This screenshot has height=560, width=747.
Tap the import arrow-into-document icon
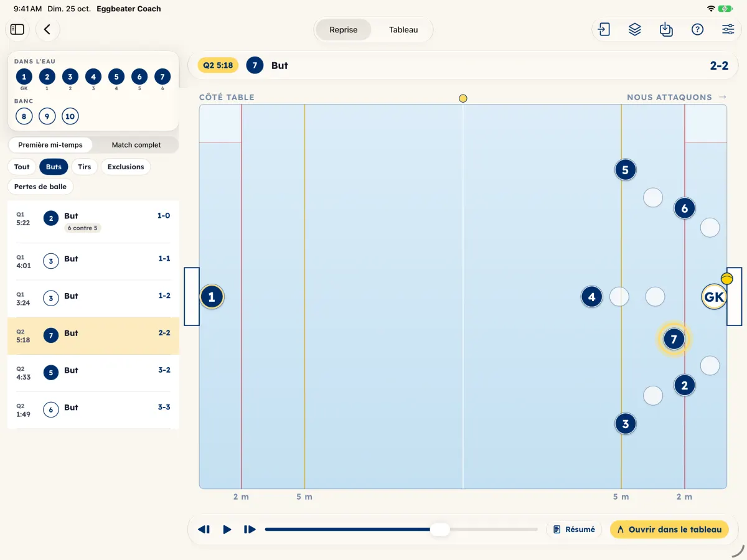click(604, 29)
